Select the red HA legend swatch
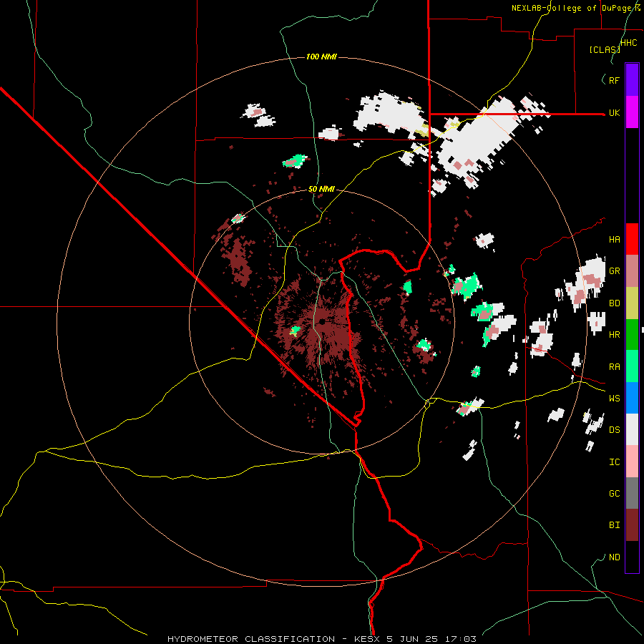 click(632, 239)
